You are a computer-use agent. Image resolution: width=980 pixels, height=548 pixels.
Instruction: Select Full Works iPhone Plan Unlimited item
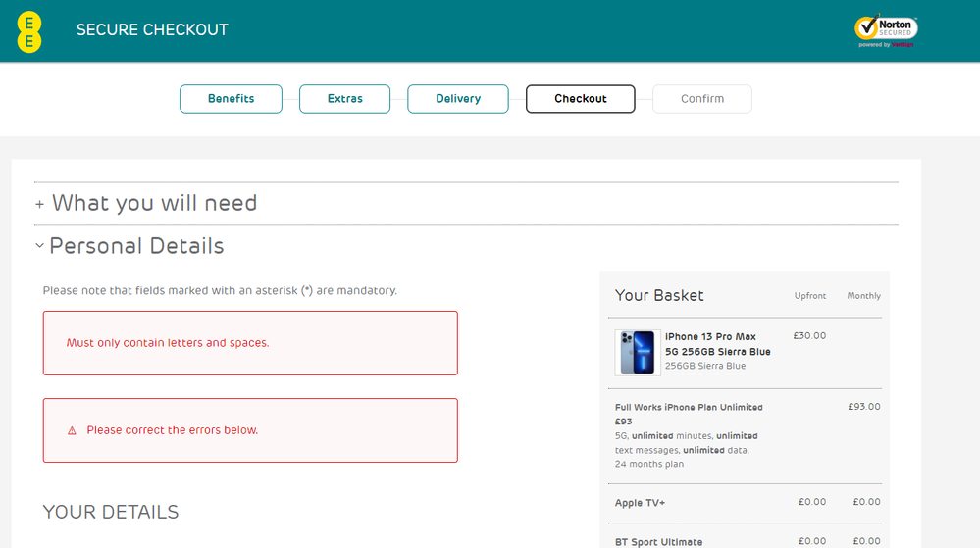pos(689,407)
